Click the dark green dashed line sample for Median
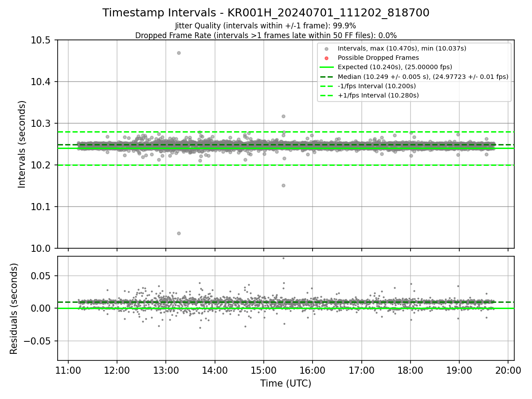 click(x=327, y=77)
